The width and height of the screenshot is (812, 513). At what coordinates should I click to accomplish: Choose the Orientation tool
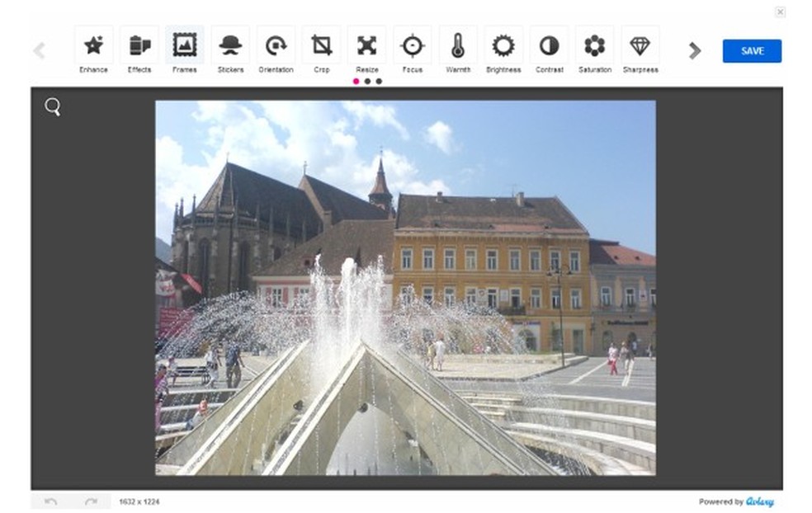pyautogui.click(x=276, y=50)
